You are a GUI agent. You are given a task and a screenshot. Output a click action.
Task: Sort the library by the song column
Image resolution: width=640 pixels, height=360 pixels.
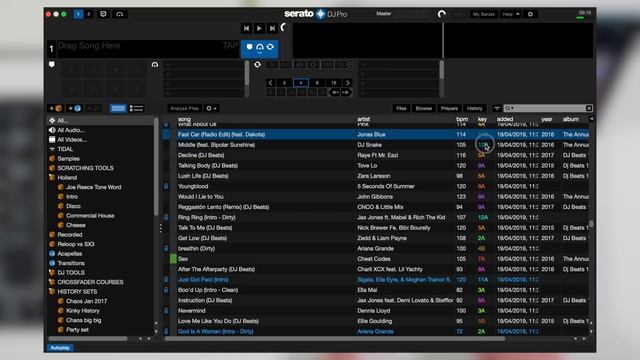click(184, 119)
